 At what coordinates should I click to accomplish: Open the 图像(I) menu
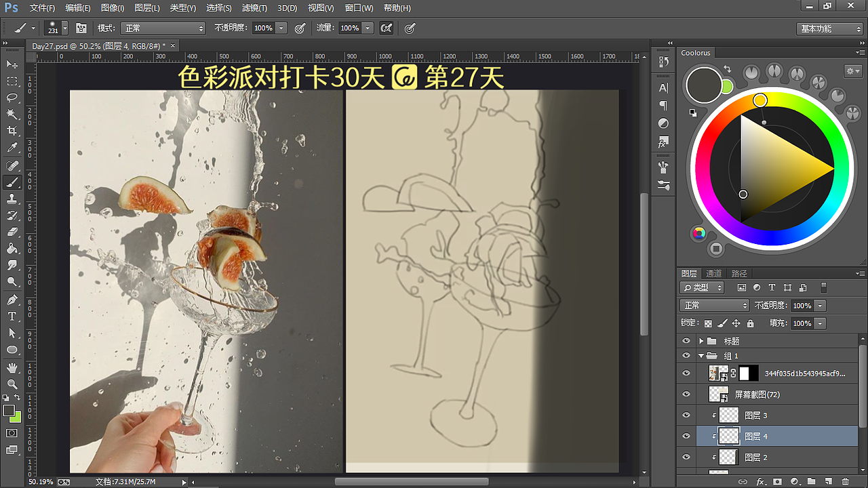113,8
